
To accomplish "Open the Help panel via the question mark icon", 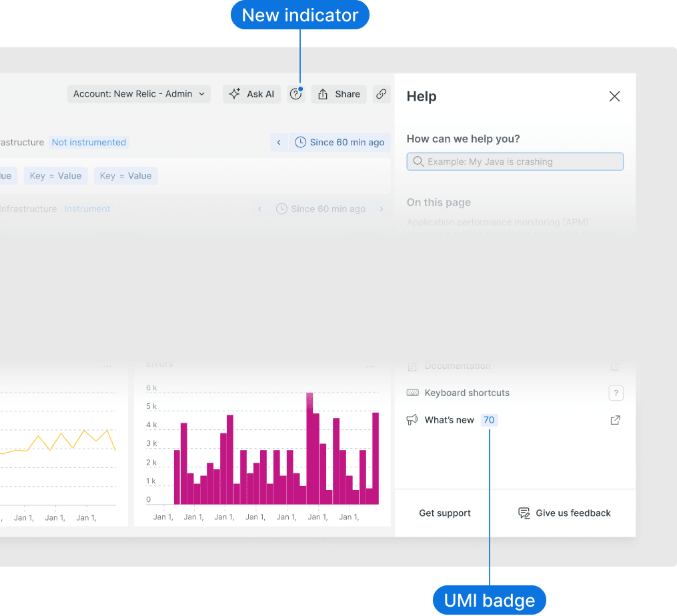I will (x=295, y=94).
